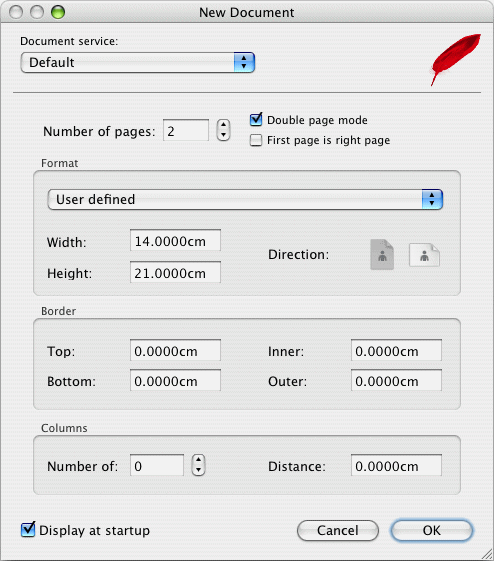Click the red feather logo

455,59
